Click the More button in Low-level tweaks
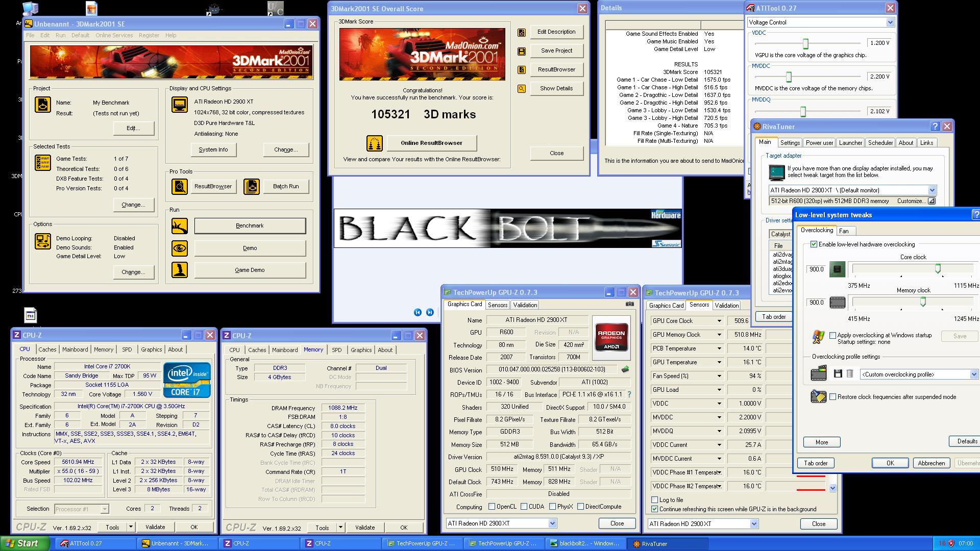The height and width of the screenshot is (551, 980). pos(822,442)
